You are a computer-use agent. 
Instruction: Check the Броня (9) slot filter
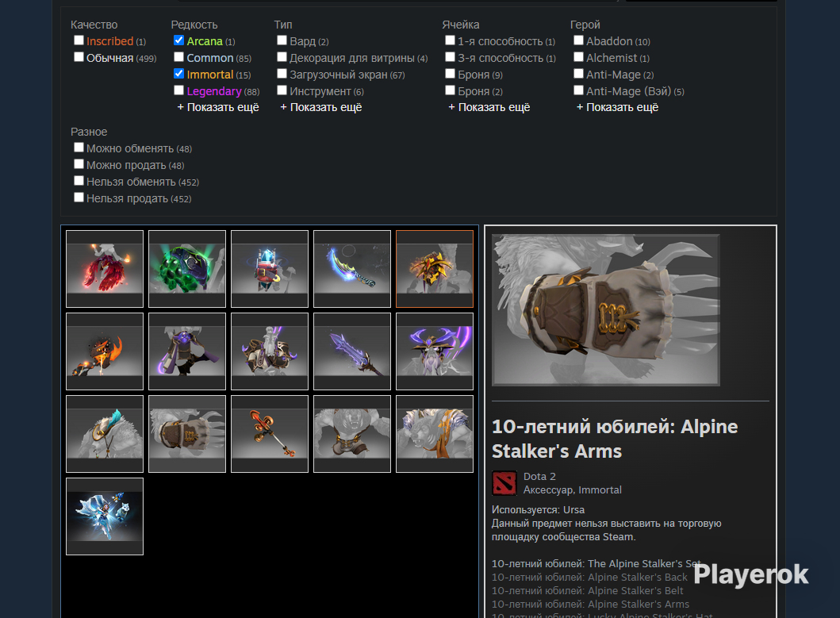tap(450, 74)
